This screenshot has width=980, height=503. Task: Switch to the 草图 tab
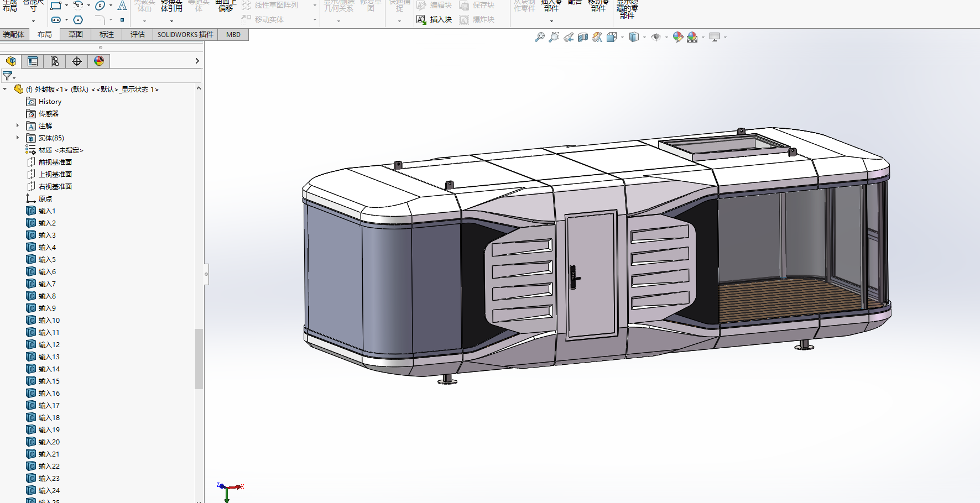76,34
